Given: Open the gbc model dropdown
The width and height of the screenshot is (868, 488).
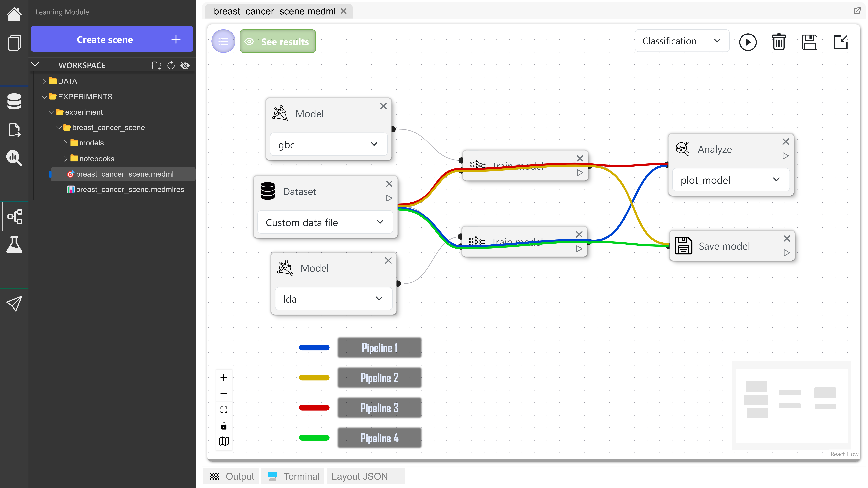Looking at the screenshot, I should (328, 144).
